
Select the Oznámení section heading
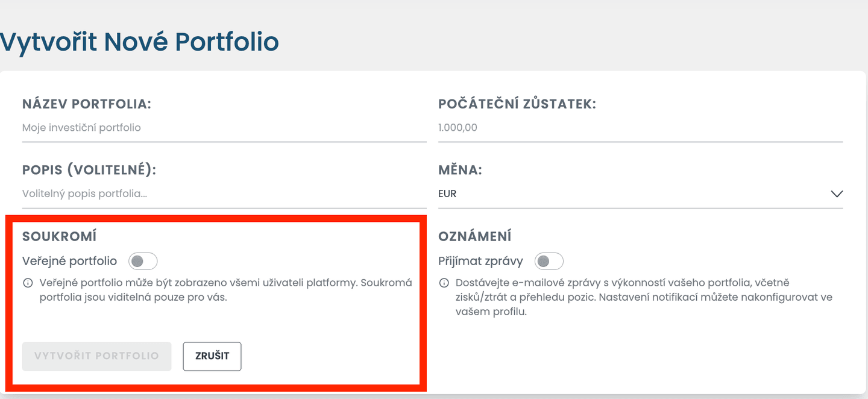coord(475,236)
